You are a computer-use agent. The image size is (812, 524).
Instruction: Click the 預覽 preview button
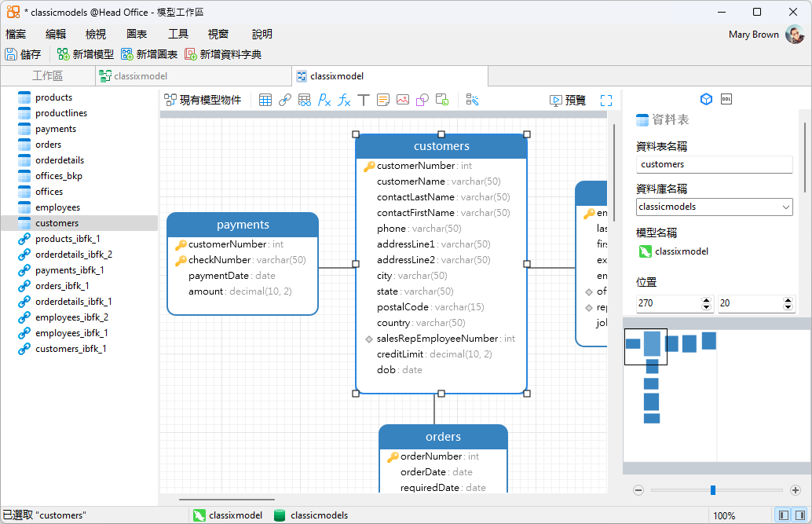[568, 100]
